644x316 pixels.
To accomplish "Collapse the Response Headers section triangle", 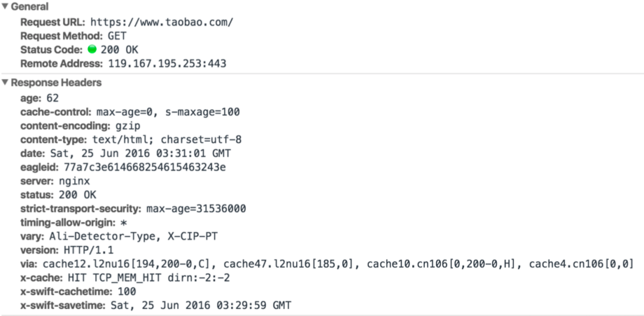I will [x=5, y=83].
